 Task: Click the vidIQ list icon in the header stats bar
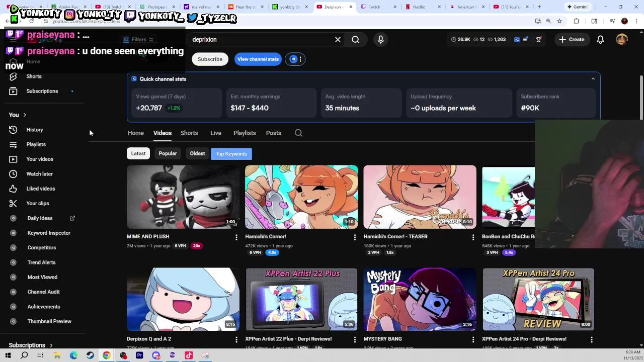point(526,40)
